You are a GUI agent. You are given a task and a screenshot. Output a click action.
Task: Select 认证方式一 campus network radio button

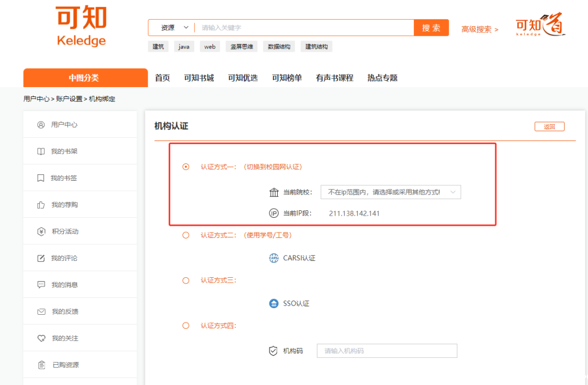186,167
